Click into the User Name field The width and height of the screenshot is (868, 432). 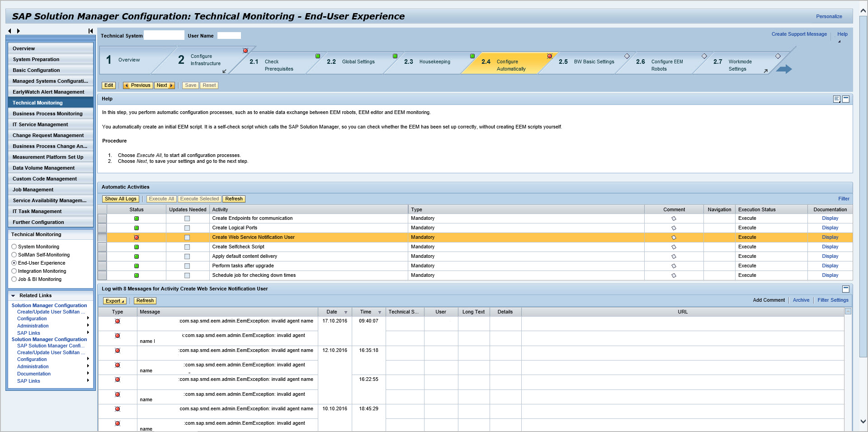tap(229, 35)
